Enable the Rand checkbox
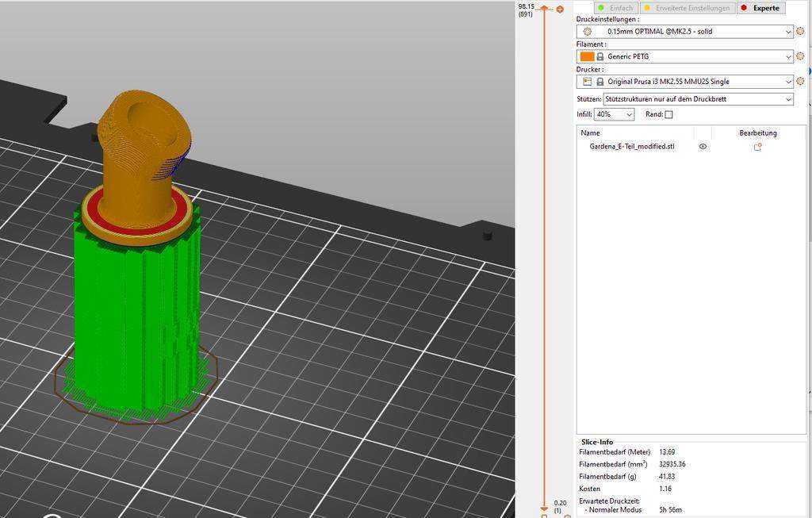The image size is (812, 518). coord(668,114)
